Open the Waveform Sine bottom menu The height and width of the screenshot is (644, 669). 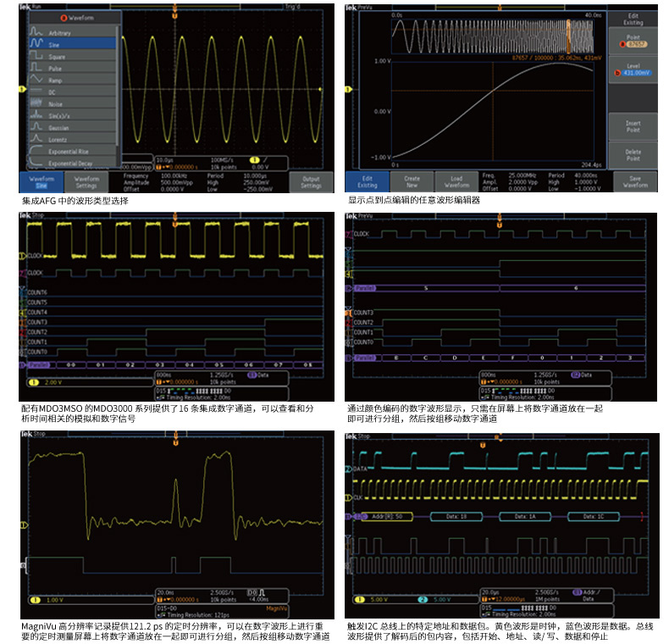pos(41,182)
